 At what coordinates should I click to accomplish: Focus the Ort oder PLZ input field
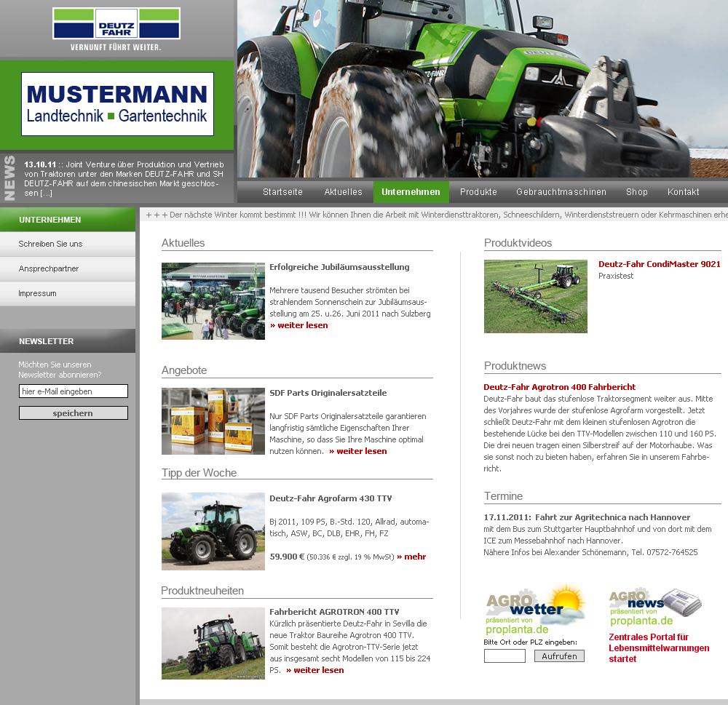click(505, 656)
